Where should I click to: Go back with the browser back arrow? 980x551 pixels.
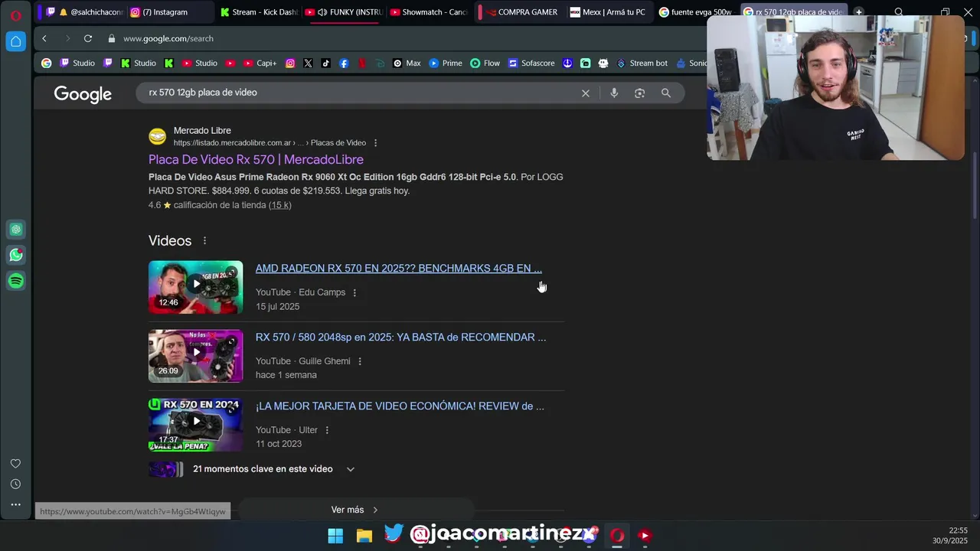tap(44, 38)
